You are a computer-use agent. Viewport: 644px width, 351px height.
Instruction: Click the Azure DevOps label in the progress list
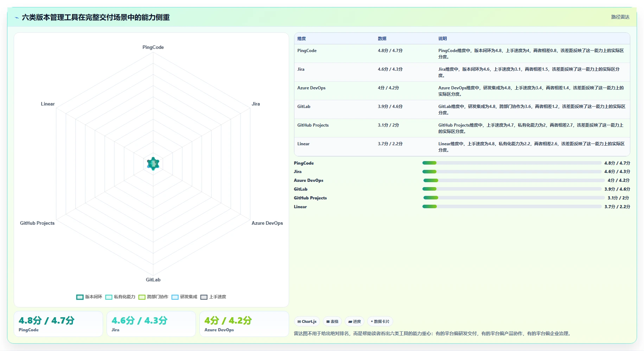coord(309,180)
